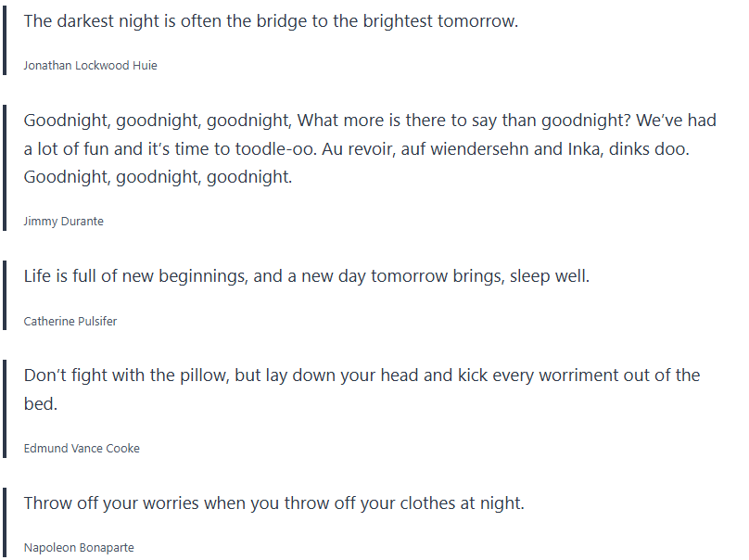Click the "Don't fight with the pillow" line

[121, 375]
